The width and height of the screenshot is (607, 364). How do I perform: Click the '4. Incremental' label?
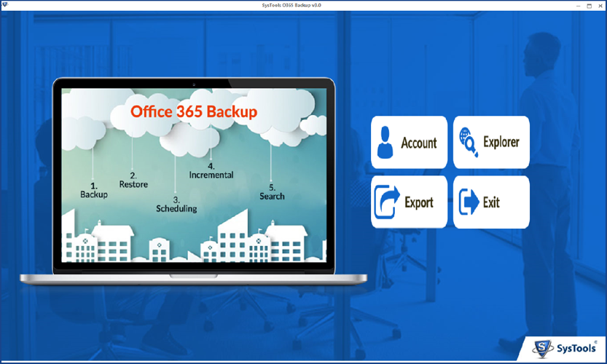211,170
